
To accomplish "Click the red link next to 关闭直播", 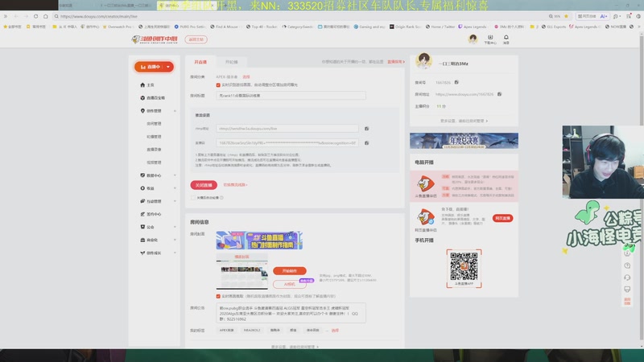I will [x=235, y=185].
